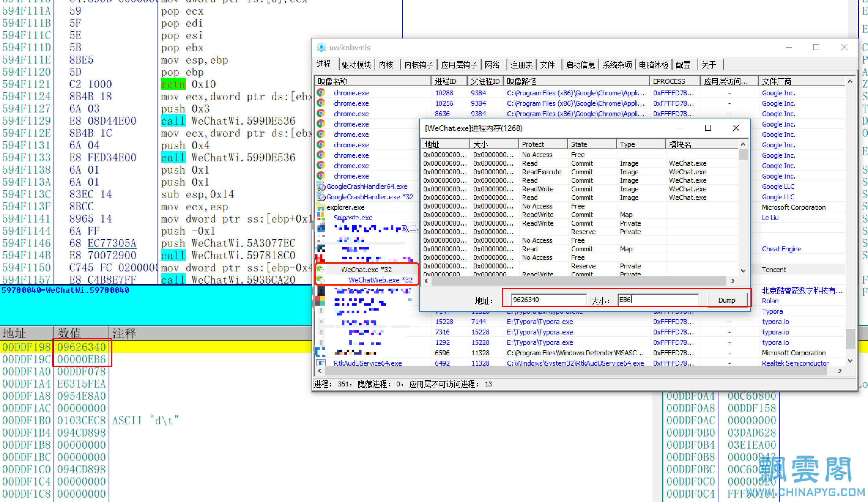Screen dimensions: 868x502
Task: Open the 进程 tab
Action: (324, 65)
